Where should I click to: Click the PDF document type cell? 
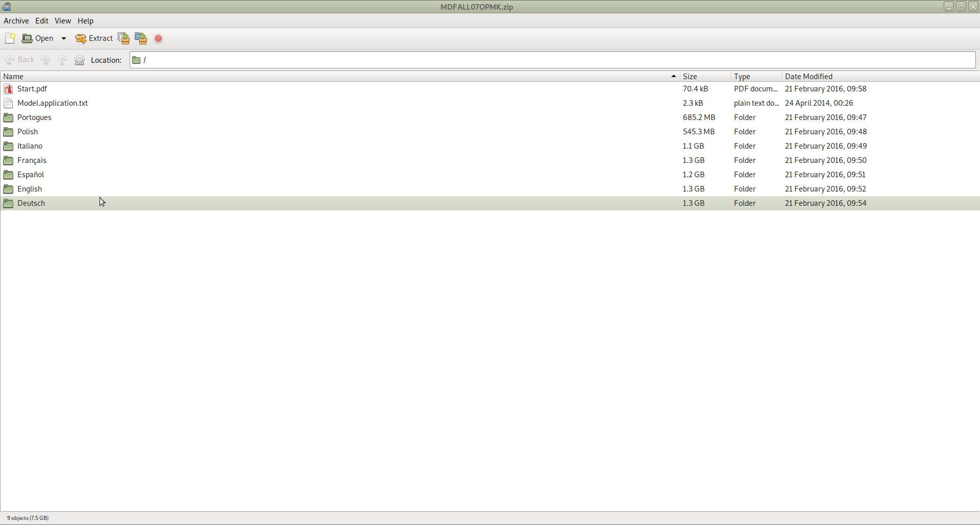pyautogui.click(x=756, y=89)
